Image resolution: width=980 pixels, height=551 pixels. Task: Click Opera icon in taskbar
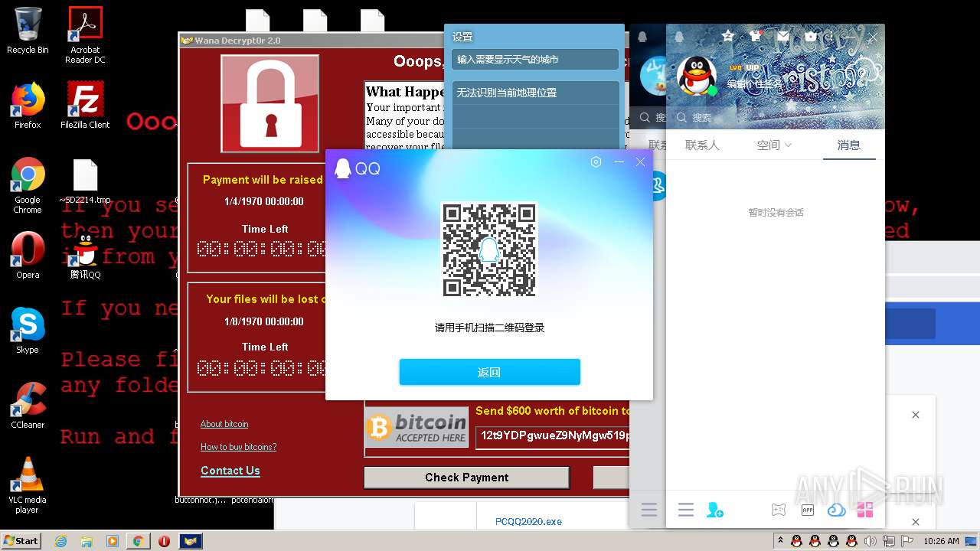coord(164,541)
